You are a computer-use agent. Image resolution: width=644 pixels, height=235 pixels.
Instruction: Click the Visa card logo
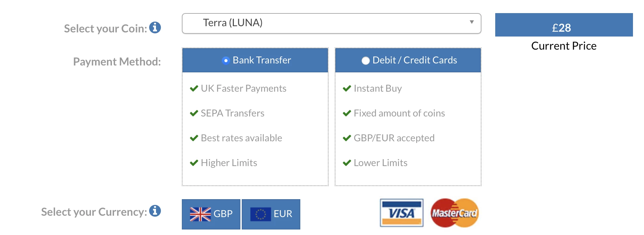click(402, 213)
